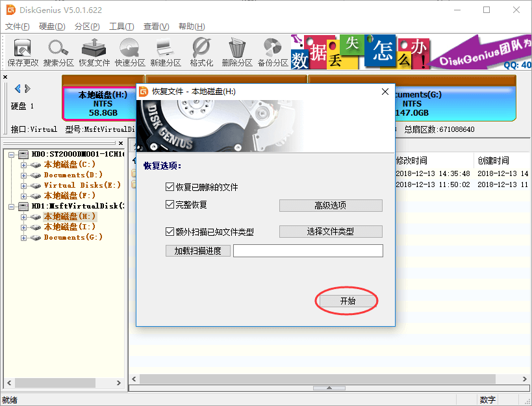The height and width of the screenshot is (406, 532).
Task: Open the 恢复文件 tool icon
Action: pyautogui.click(x=93, y=51)
